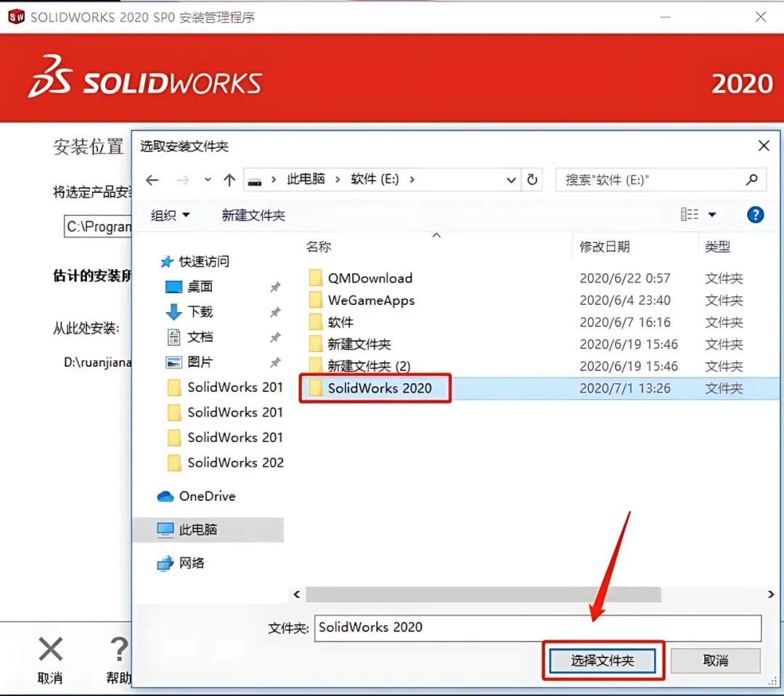The height and width of the screenshot is (696, 784).
Task: Click QMDownload folder icon
Action: tap(316, 277)
